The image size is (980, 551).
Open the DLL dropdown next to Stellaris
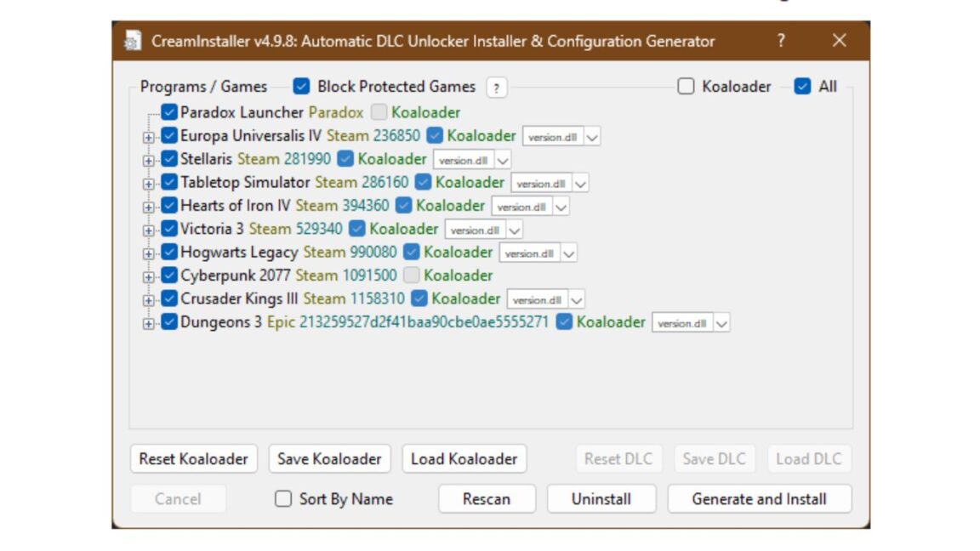click(x=503, y=159)
